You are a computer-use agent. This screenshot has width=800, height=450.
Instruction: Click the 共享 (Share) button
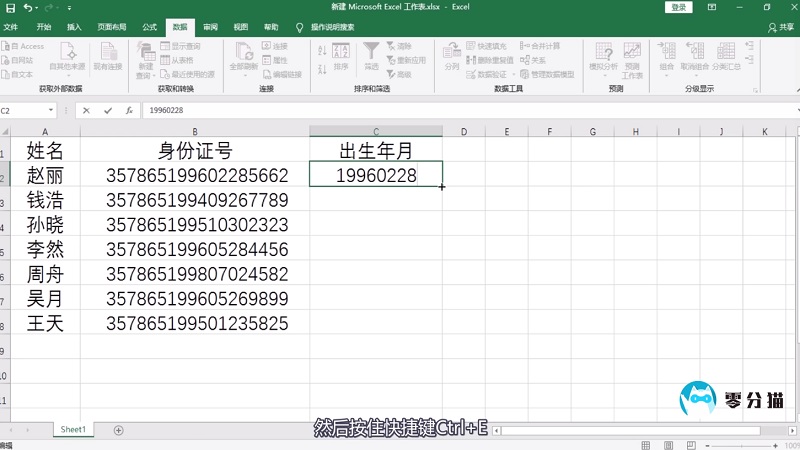pyautogui.click(x=780, y=27)
